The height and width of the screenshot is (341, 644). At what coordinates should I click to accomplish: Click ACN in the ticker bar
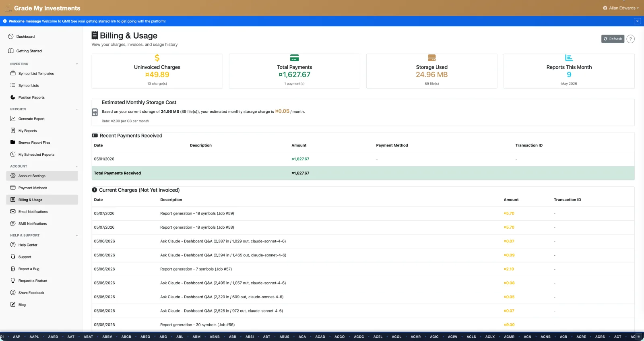(x=527, y=337)
